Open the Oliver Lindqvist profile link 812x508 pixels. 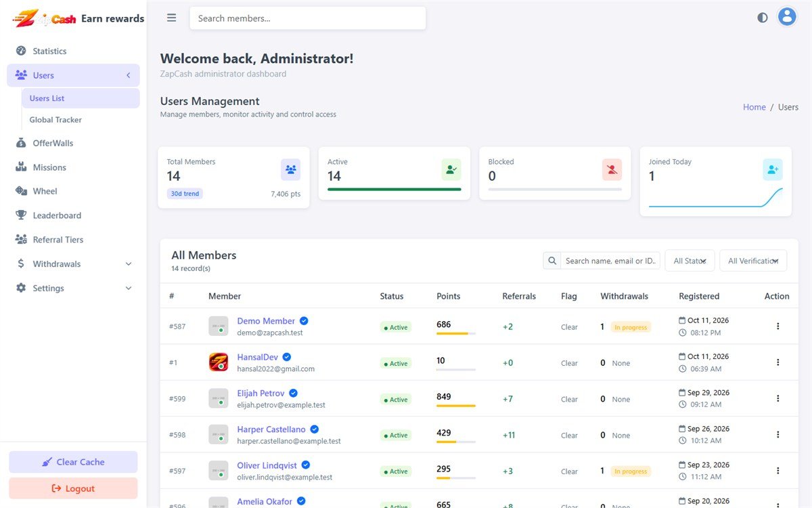[x=267, y=465]
